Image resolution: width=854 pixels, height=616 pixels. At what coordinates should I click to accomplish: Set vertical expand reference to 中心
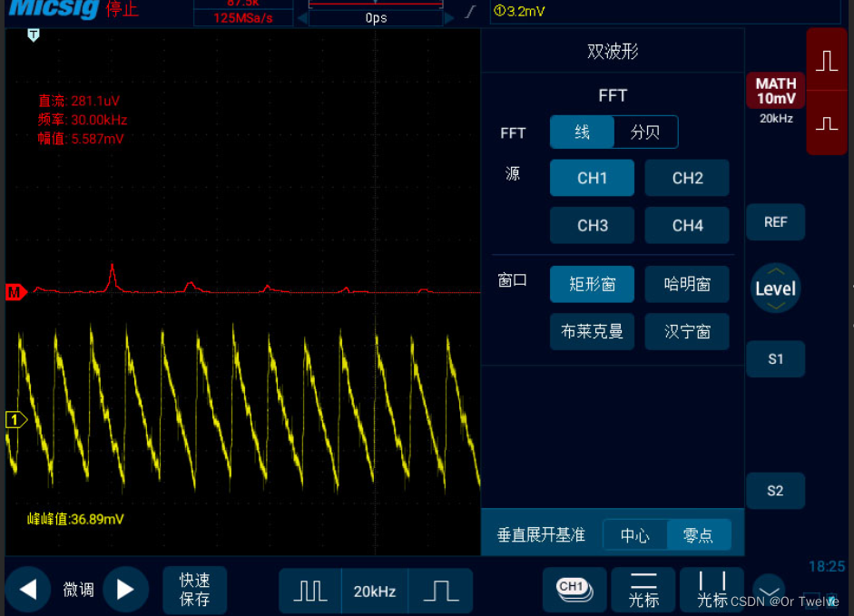635,535
